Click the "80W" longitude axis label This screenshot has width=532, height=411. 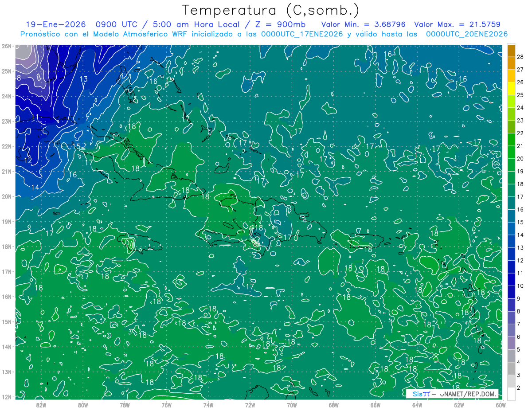pos(83,405)
